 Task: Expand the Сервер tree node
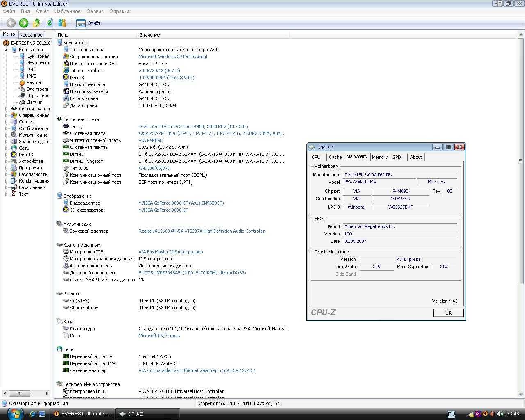[7, 122]
